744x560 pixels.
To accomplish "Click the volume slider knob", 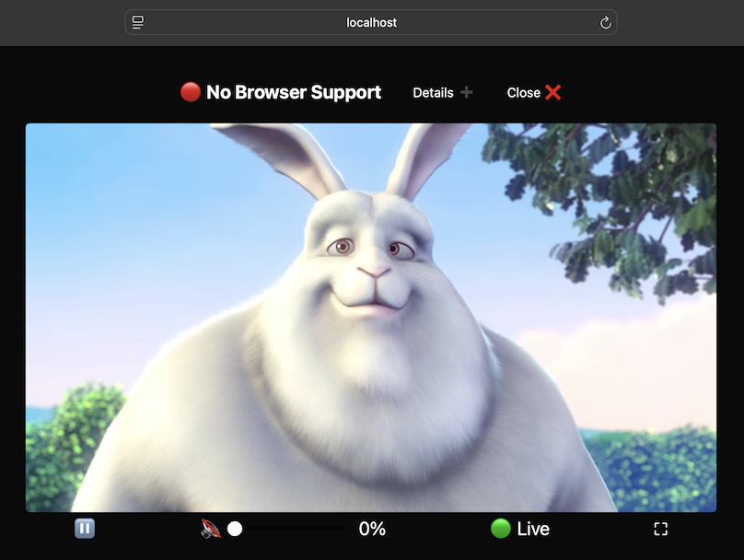I will tap(235, 529).
